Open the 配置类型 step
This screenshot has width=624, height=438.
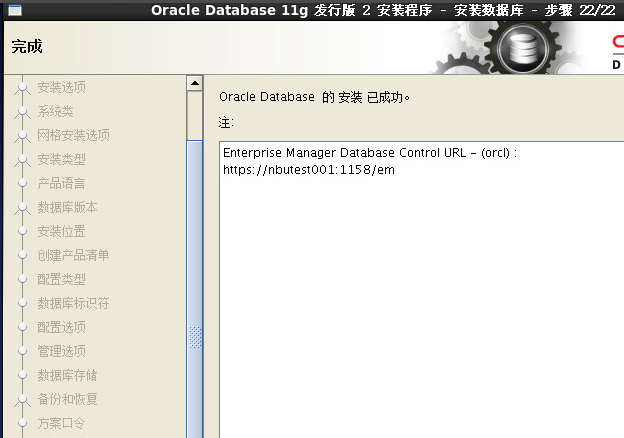61,279
